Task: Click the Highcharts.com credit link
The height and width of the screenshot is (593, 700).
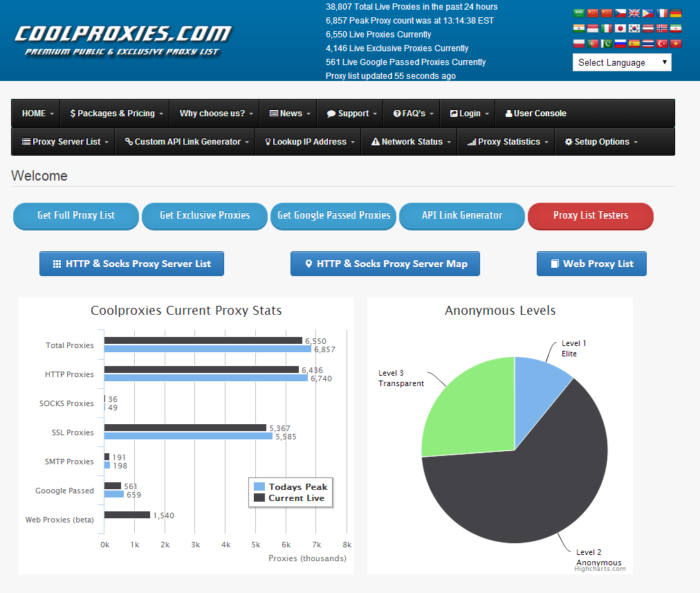Action: 600,569
